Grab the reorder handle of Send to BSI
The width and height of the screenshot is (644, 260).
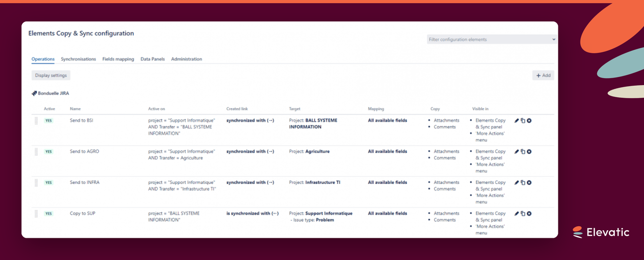36,121
